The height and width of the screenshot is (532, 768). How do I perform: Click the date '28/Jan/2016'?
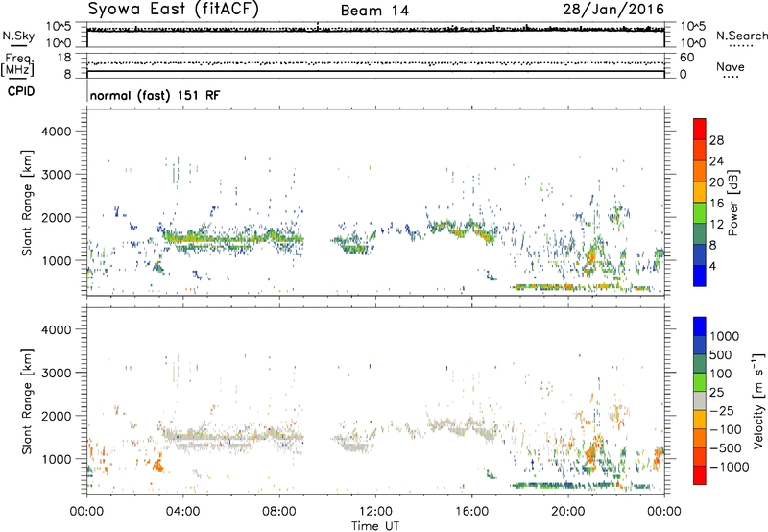pos(613,9)
